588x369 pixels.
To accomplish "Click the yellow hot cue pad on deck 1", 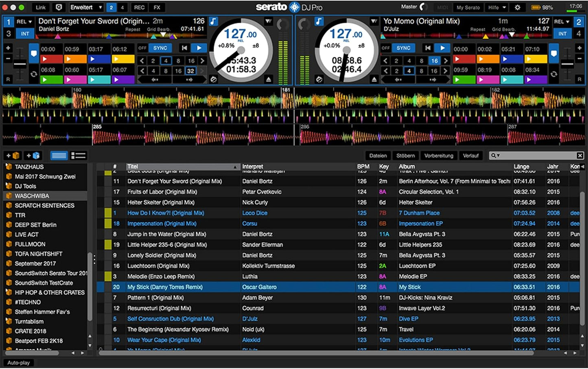I will [123, 59].
